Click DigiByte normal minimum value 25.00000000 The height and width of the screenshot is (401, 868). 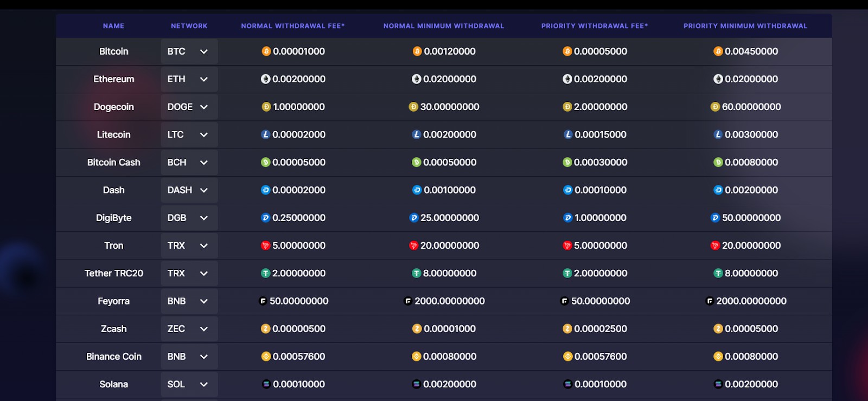point(450,218)
